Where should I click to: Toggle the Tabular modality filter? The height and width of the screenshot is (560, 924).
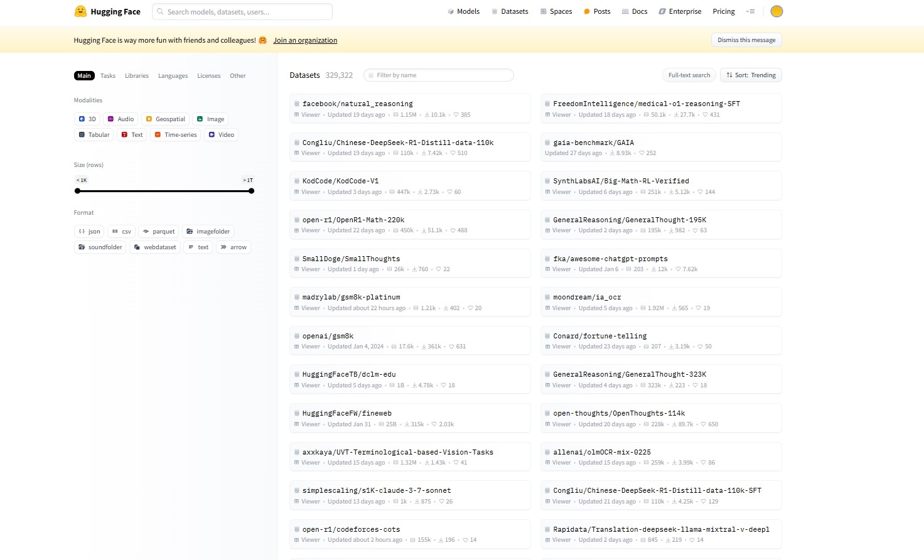tap(94, 134)
